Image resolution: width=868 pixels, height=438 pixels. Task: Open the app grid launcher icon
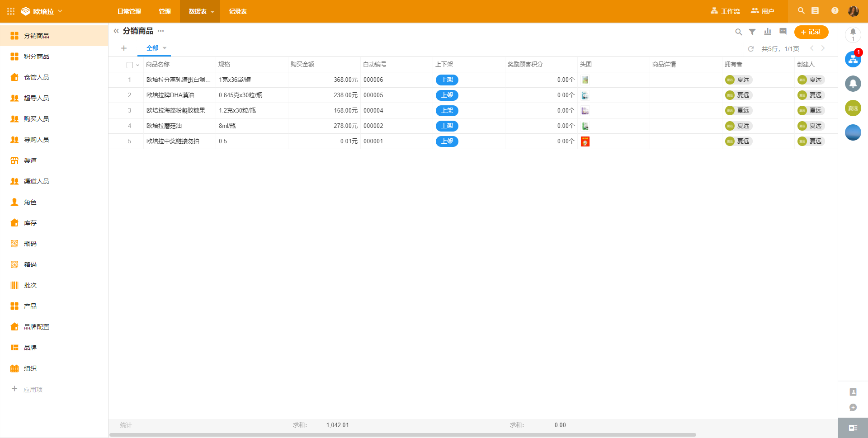point(11,11)
